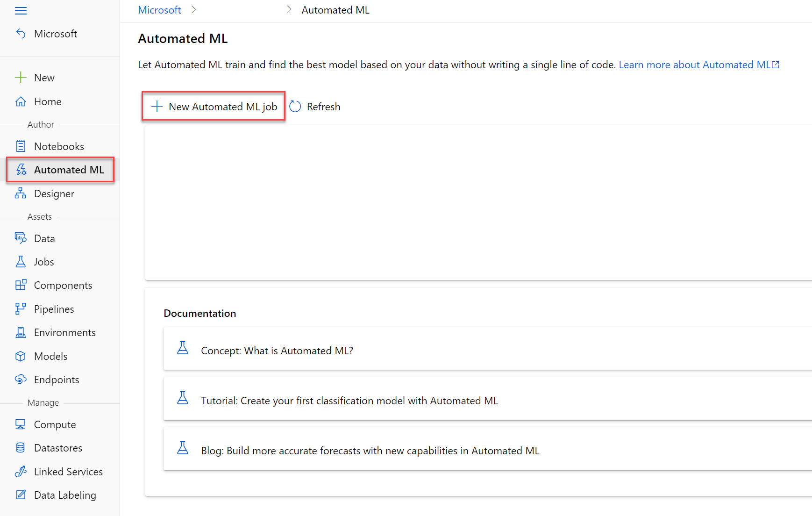
Task: Click the circular Refresh icon
Action: tap(295, 107)
